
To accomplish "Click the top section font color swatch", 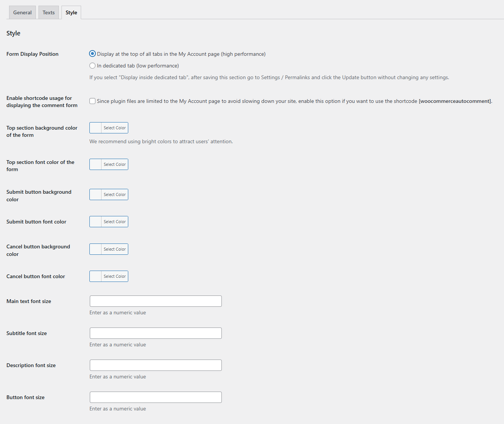I will click(x=95, y=164).
